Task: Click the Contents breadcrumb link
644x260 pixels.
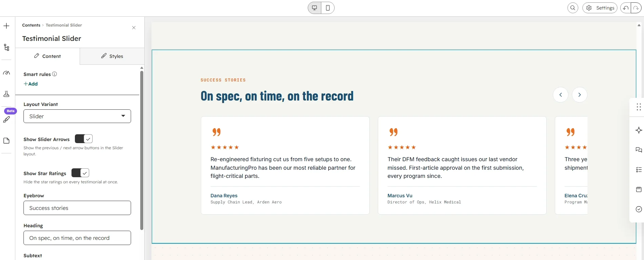Action: tap(31, 25)
